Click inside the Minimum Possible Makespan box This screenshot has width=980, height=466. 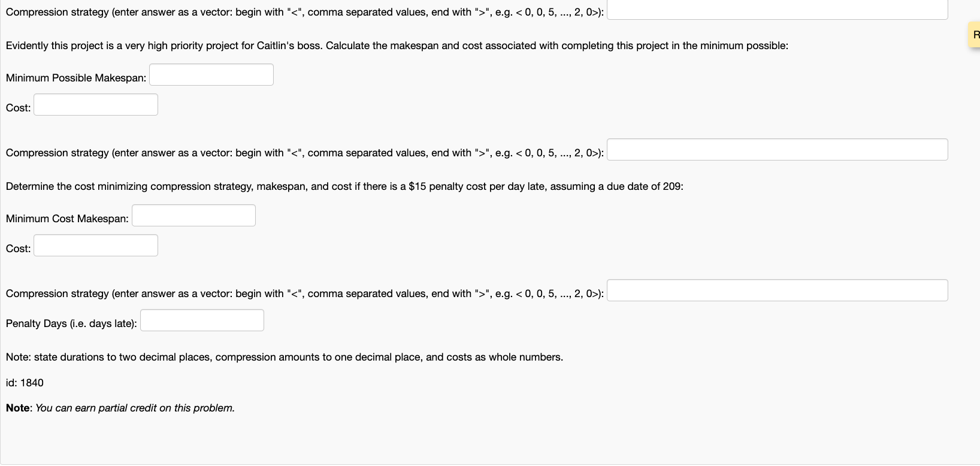[x=211, y=74]
